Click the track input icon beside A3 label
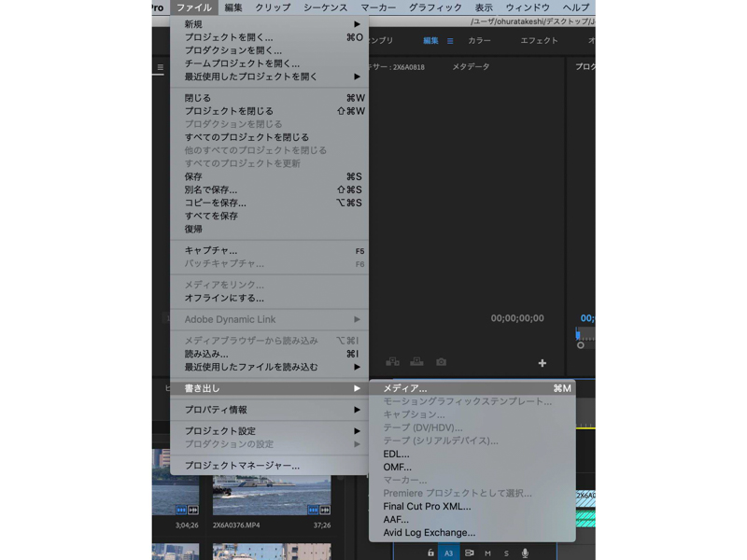The width and height of the screenshot is (747, 560). [x=468, y=553]
